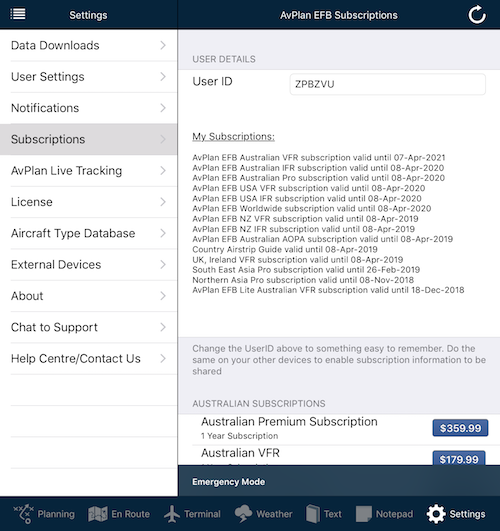The height and width of the screenshot is (531, 500).
Task: Tap the Weather cloud icon
Action: pos(243,514)
